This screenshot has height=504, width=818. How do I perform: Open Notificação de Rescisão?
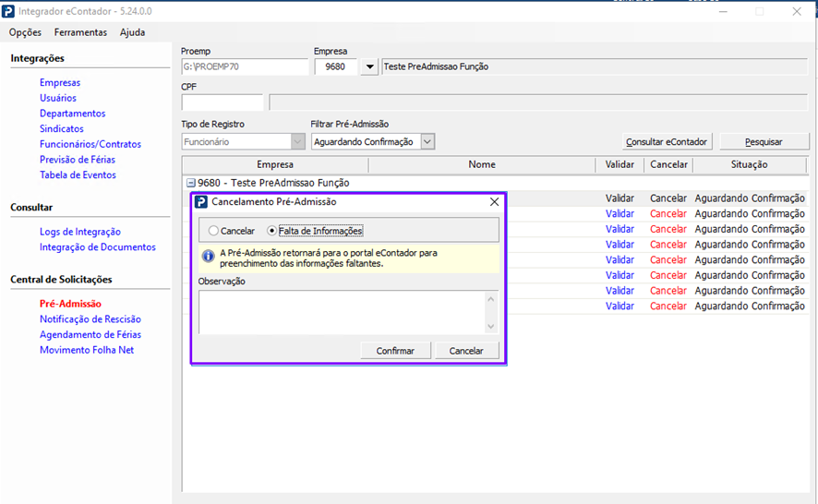pos(90,318)
